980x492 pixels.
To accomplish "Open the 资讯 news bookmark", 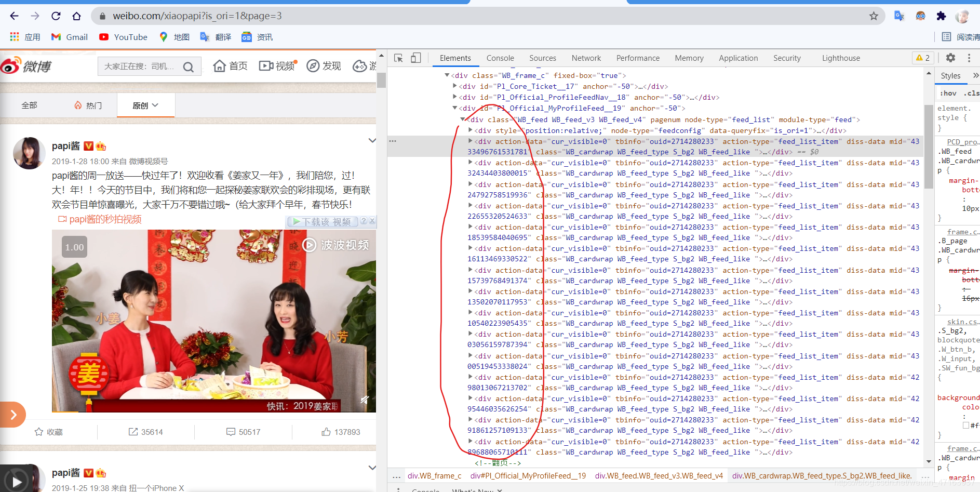I will tap(257, 37).
